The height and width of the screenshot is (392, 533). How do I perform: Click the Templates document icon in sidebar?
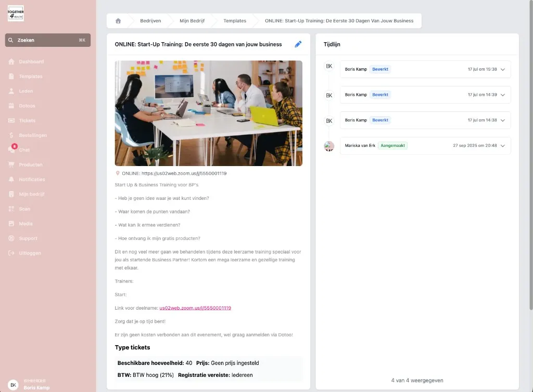(11, 76)
